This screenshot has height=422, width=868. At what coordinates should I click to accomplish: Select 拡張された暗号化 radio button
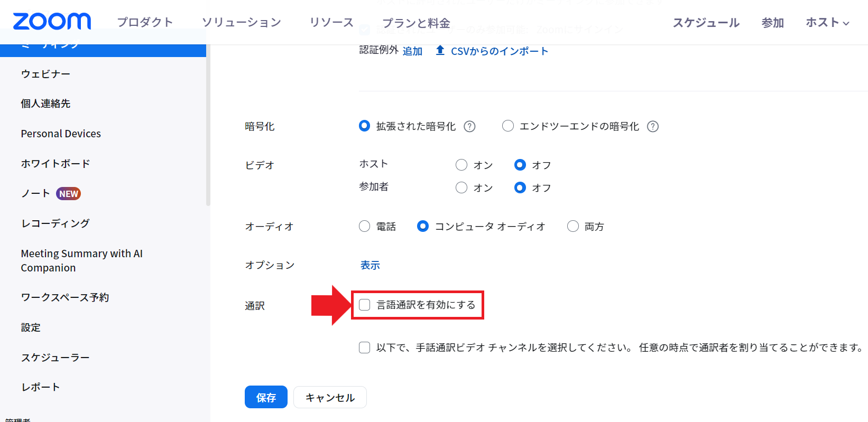click(x=364, y=126)
